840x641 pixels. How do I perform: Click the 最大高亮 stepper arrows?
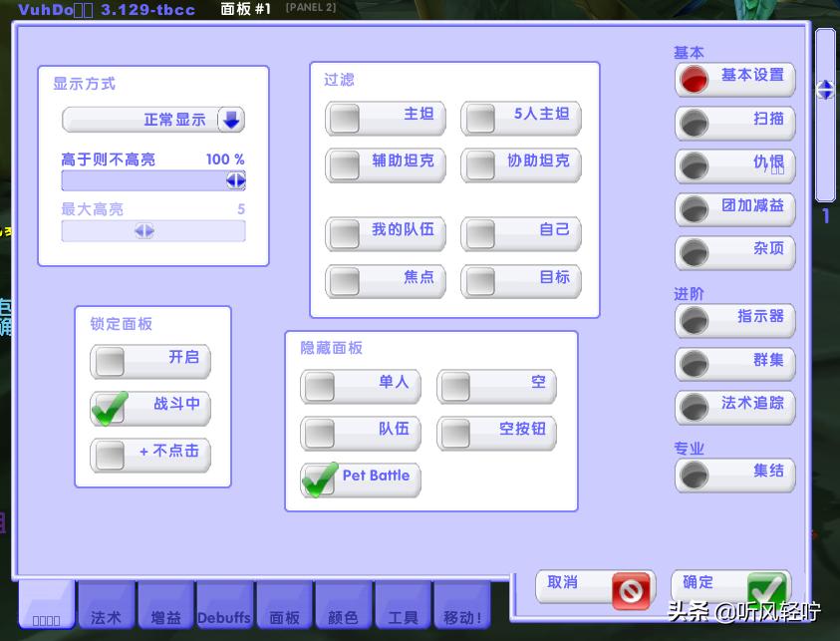[x=143, y=230]
